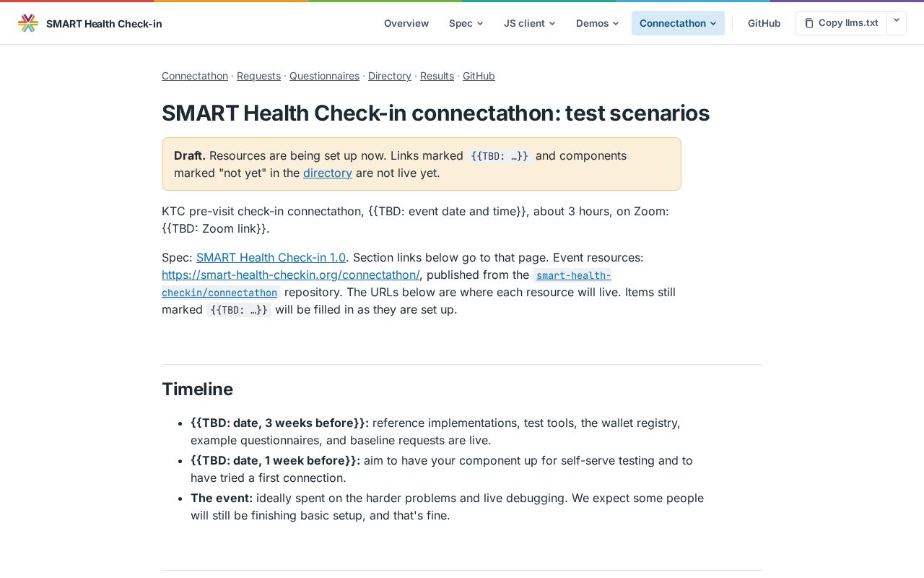
Task: Open the Connectathon breadcrumb link
Action: coord(195,76)
